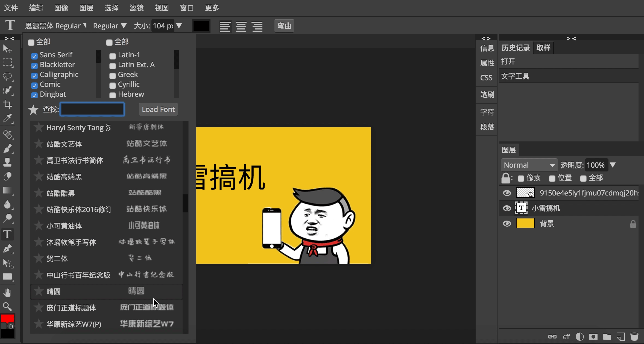Click the Load Font button

[158, 109]
